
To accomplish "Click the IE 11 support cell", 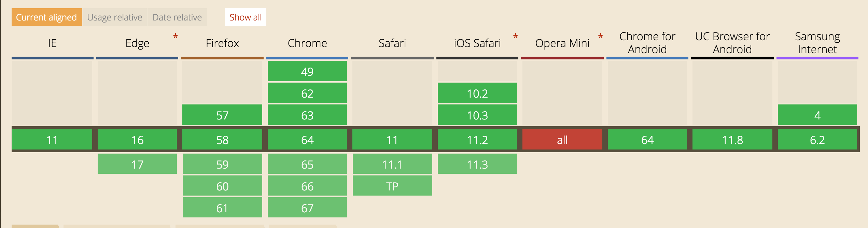I will coord(52,140).
